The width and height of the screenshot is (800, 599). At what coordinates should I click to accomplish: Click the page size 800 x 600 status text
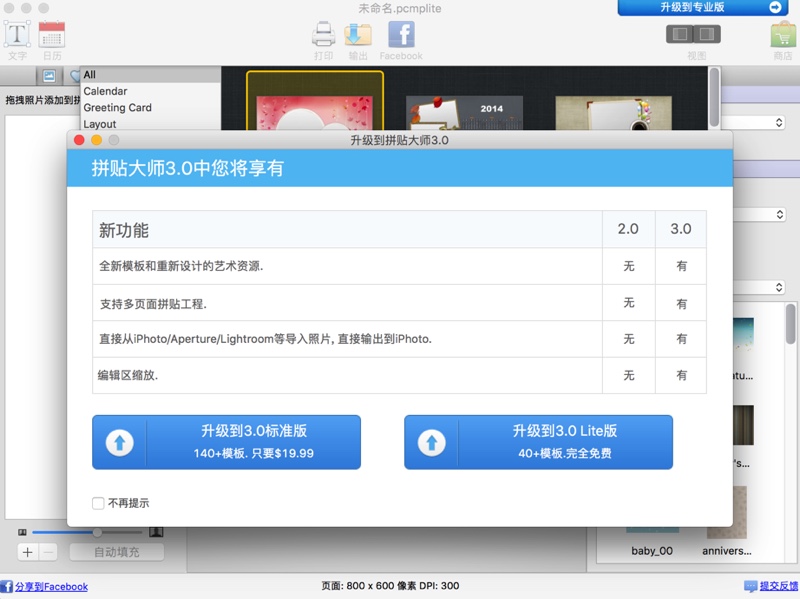pyautogui.click(x=390, y=586)
